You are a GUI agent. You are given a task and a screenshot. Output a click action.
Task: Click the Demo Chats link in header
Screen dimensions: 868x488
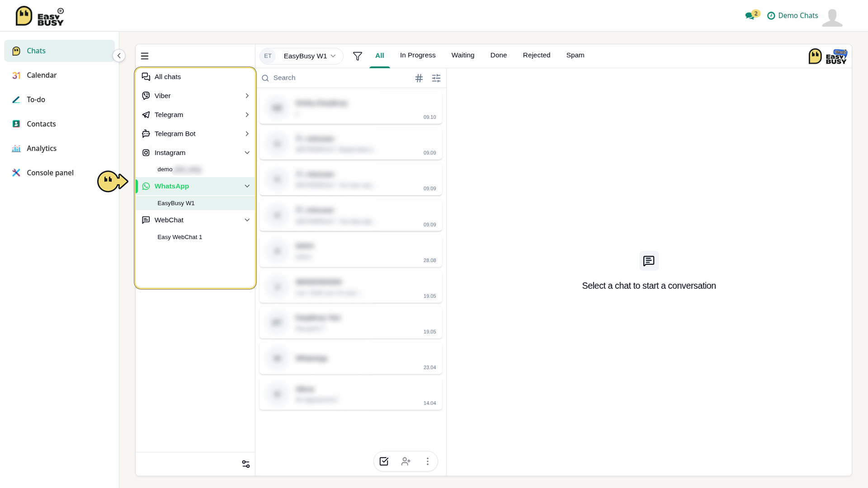793,15
